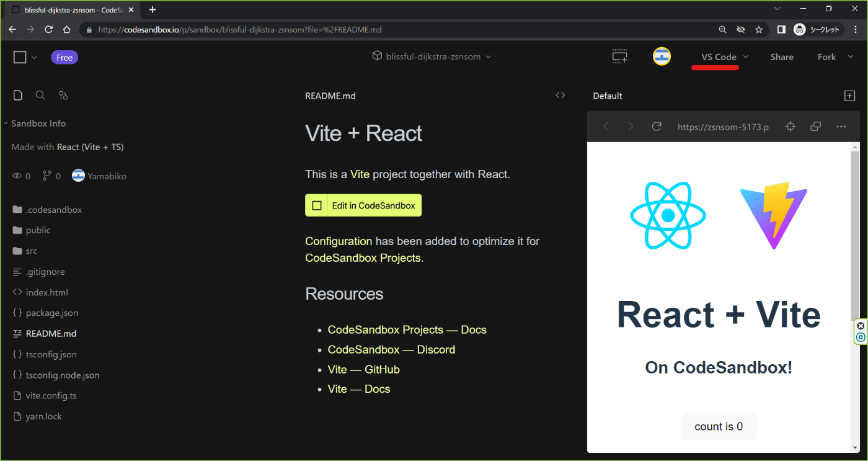Viewport: 868px width, 461px height.
Task: Open the CodeSandbox square logo menu
Action: pos(20,57)
